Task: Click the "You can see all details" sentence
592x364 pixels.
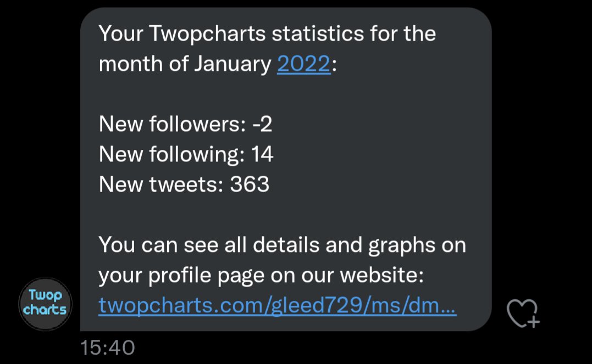Action: click(x=282, y=245)
